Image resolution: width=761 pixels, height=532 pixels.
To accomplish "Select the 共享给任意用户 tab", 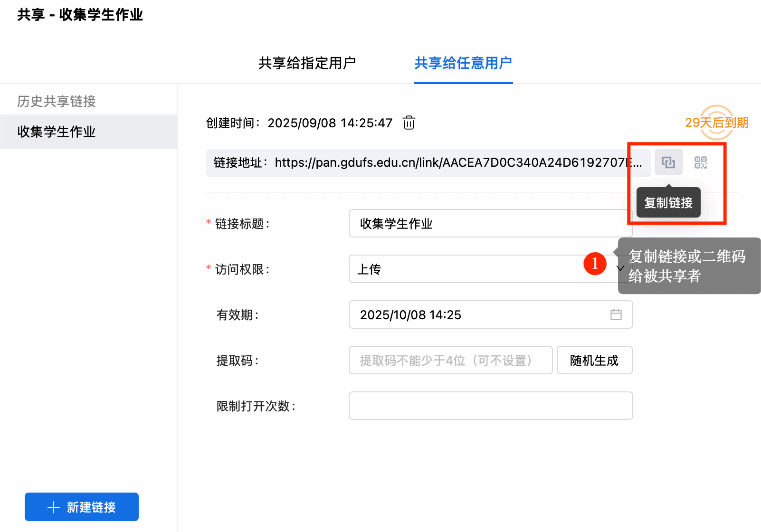I will click(x=463, y=63).
